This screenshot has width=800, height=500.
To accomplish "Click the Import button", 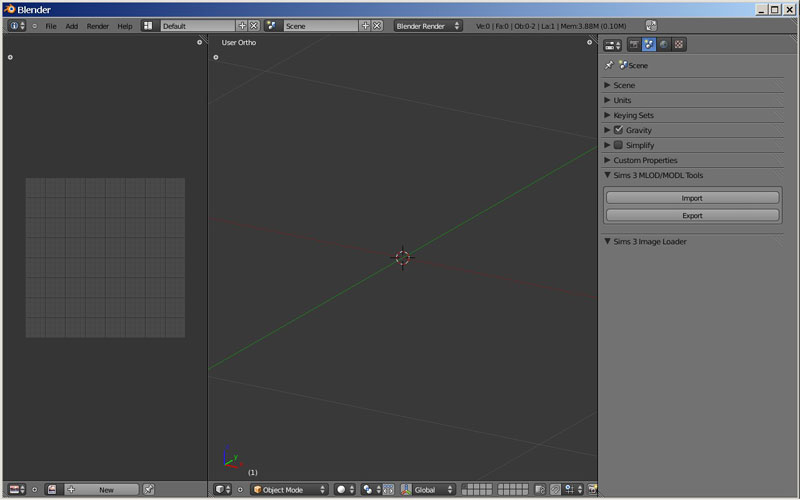I will (x=692, y=198).
